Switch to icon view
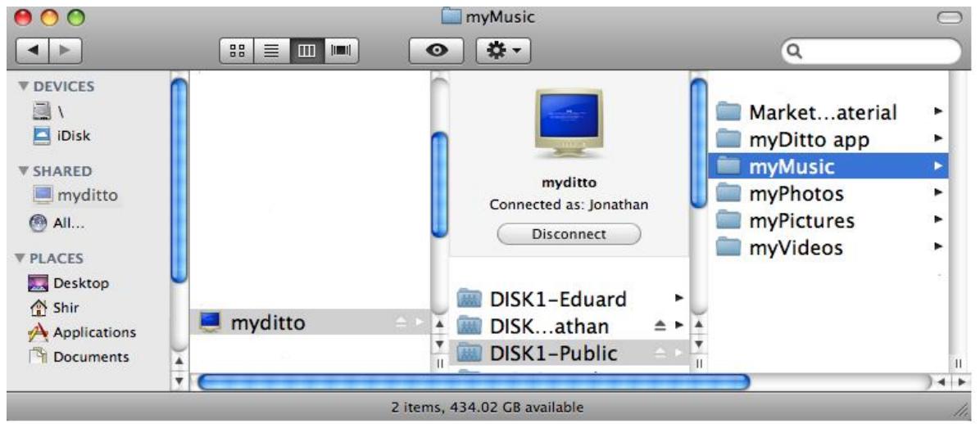 [238, 52]
